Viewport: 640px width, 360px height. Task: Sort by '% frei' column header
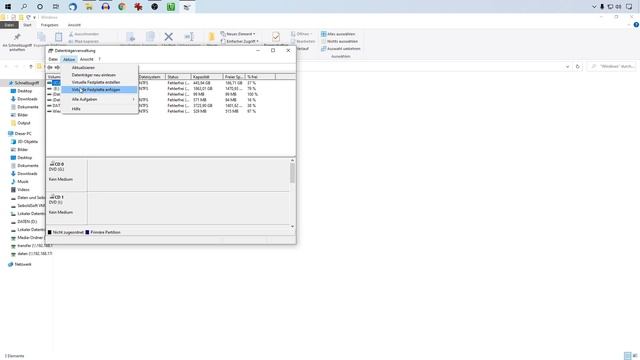tap(260, 77)
